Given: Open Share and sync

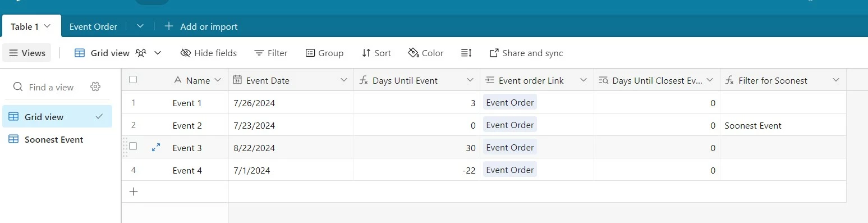Looking at the screenshot, I should [x=526, y=53].
